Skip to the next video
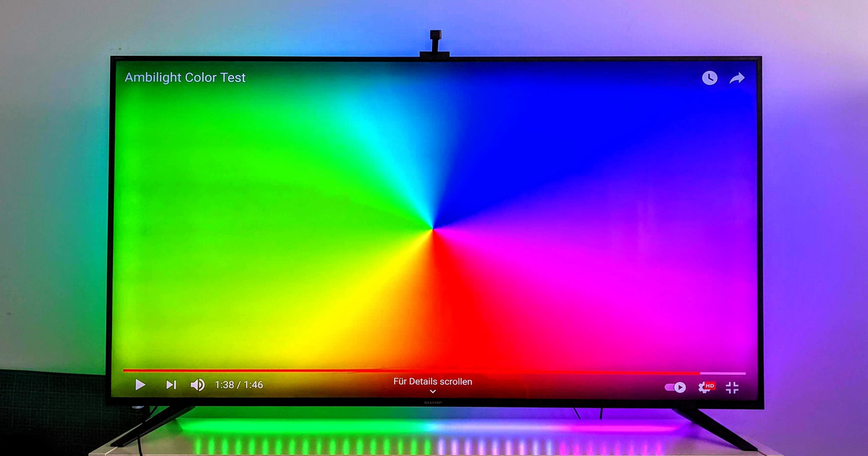 tap(171, 384)
